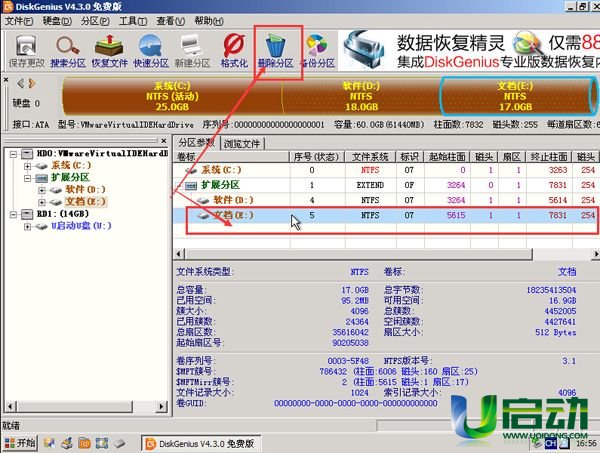Select 扩展分区 in the left tree
Viewport: 600px width, 453px height.
click(70, 178)
